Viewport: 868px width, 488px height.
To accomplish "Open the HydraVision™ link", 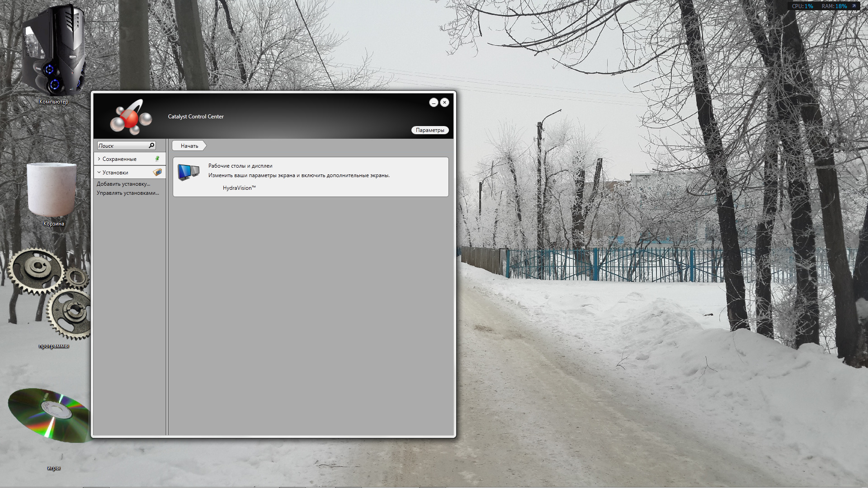I will pyautogui.click(x=239, y=188).
